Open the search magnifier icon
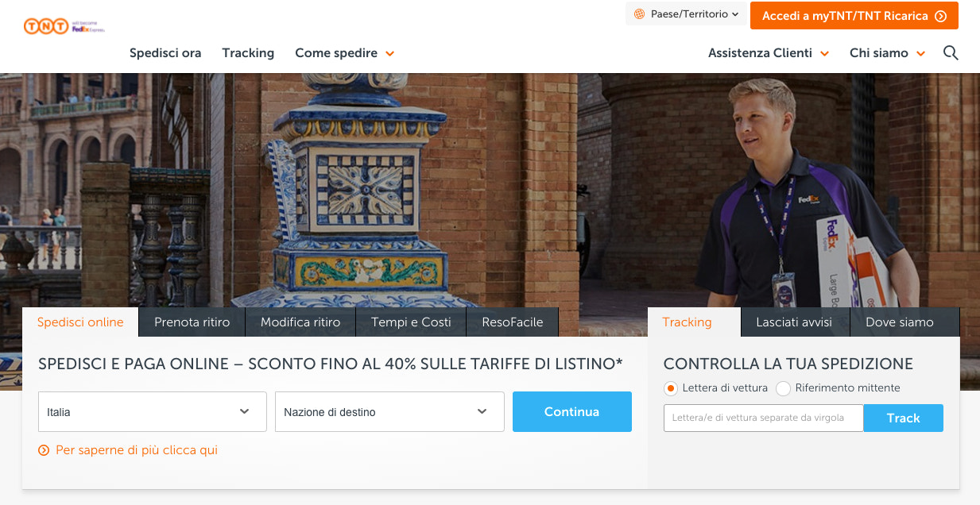The width and height of the screenshot is (980, 505). coord(951,53)
